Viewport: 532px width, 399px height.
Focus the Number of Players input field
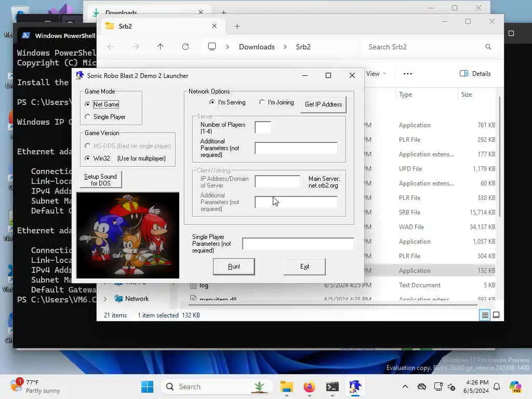click(263, 128)
